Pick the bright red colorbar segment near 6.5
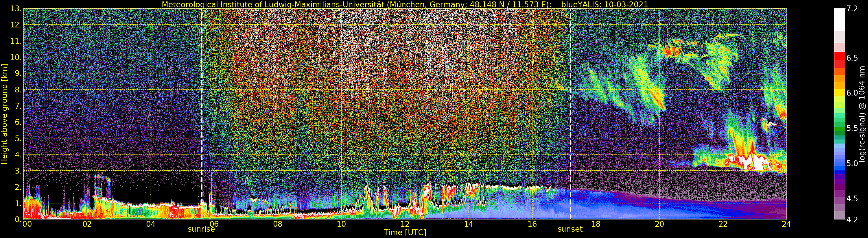The image size is (868, 238). 839,56
